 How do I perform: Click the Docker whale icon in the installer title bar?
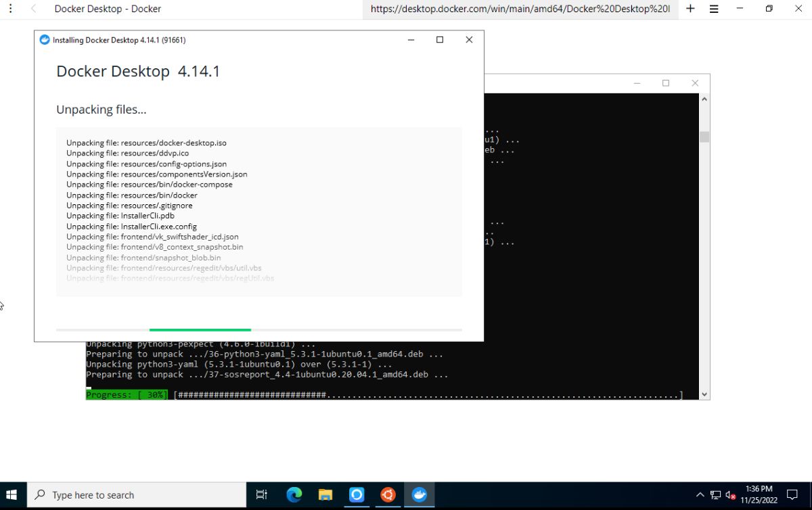[x=44, y=40]
